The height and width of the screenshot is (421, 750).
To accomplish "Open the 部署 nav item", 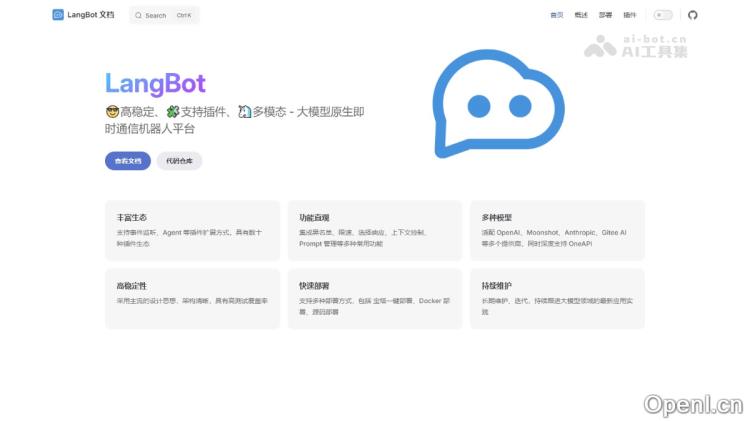I will [x=606, y=15].
